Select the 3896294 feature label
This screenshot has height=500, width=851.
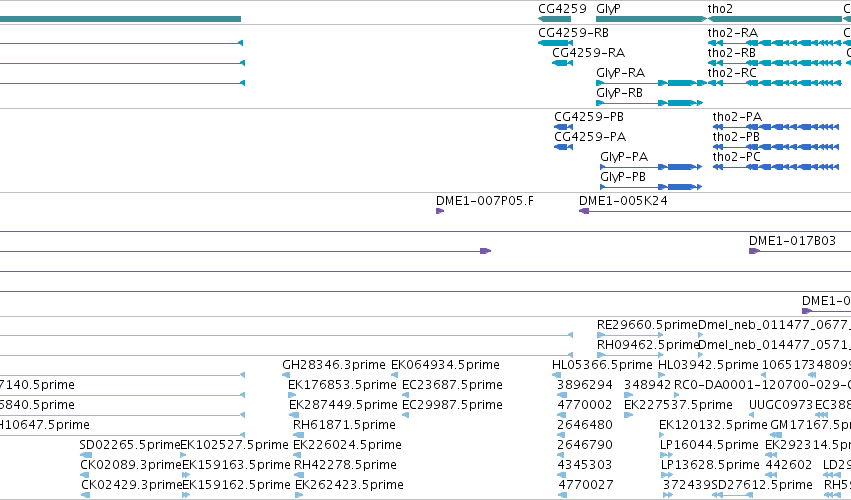pos(585,385)
